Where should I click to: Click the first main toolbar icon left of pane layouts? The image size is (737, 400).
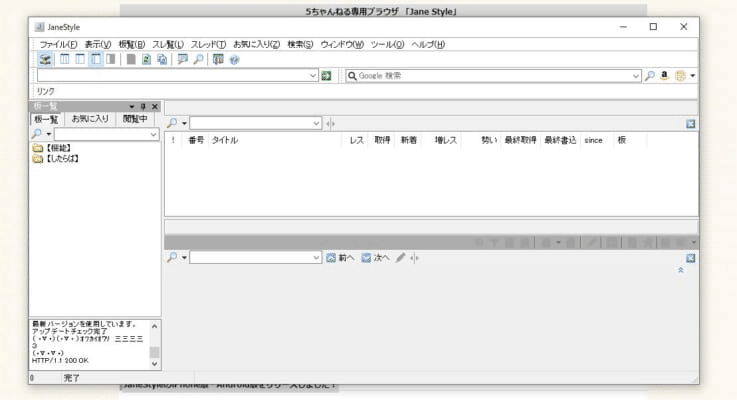[46, 60]
